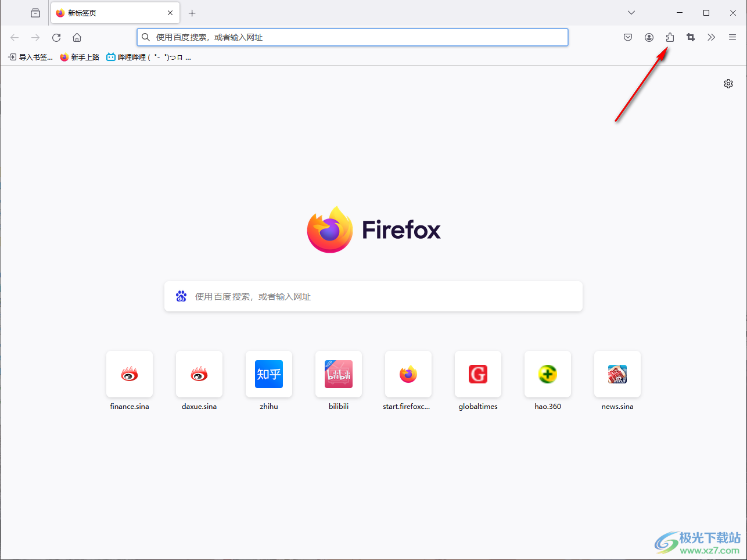Click the magnifier icon in address bar
Viewport: 747px width, 560px height.
pyautogui.click(x=146, y=37)
